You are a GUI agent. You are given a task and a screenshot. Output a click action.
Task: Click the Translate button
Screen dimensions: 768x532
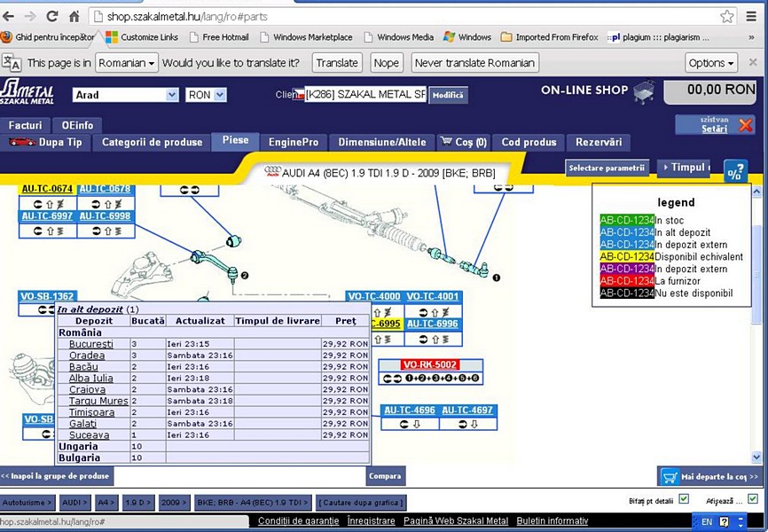[x=337, y=63]
